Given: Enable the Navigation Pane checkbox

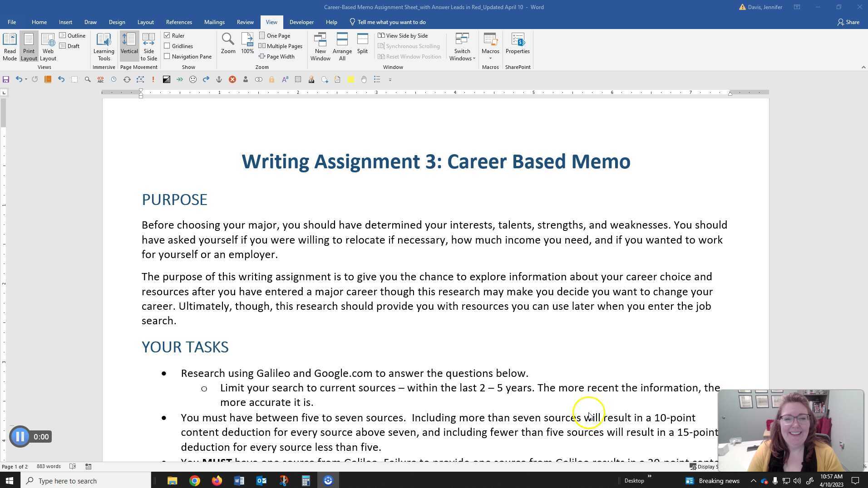Looking at the screenshot, I should coord(167,56).
